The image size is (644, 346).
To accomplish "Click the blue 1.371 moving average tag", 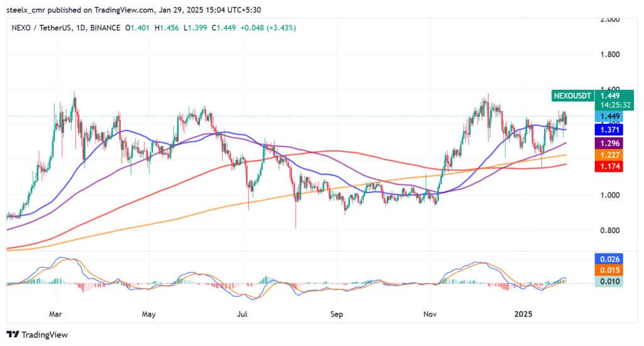I will [608, 129].
